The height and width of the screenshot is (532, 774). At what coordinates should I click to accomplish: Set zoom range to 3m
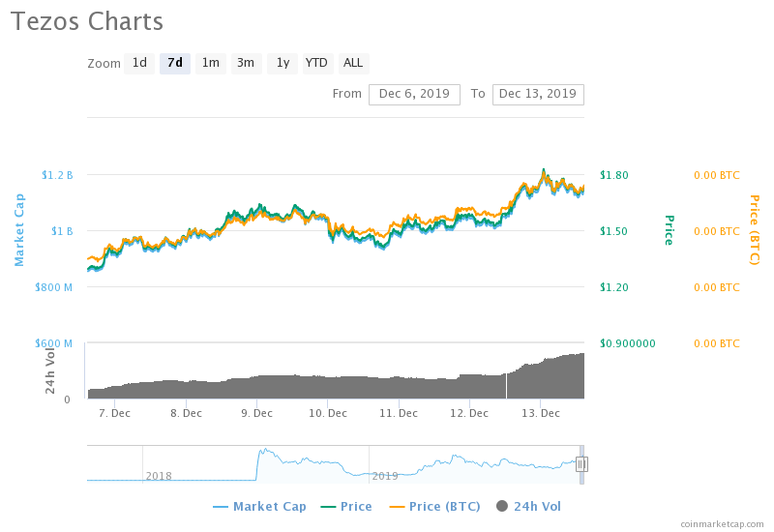point(246,64)
